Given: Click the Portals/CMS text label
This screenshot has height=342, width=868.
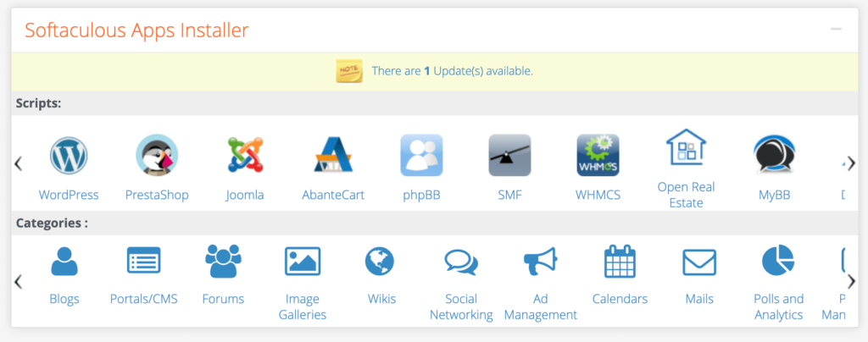Looking at the screenshot, I should [144, 299].
